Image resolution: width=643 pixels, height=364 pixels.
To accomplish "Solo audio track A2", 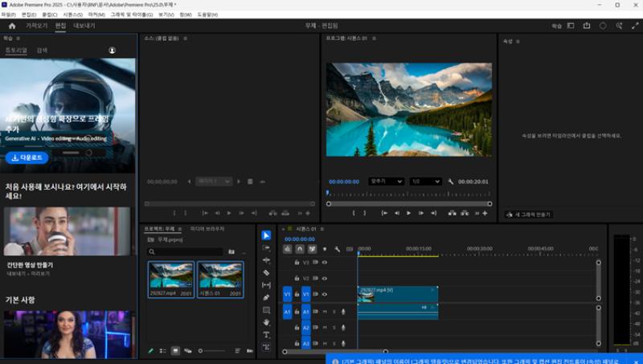I will (334, 328).
